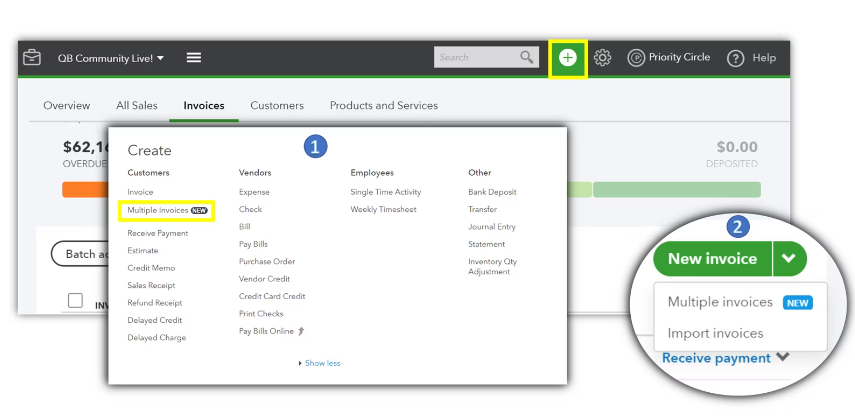Viewport: 855px width, 420px height.
Task: Choose Invoice in the Create menu
Action: coord(140,192)
